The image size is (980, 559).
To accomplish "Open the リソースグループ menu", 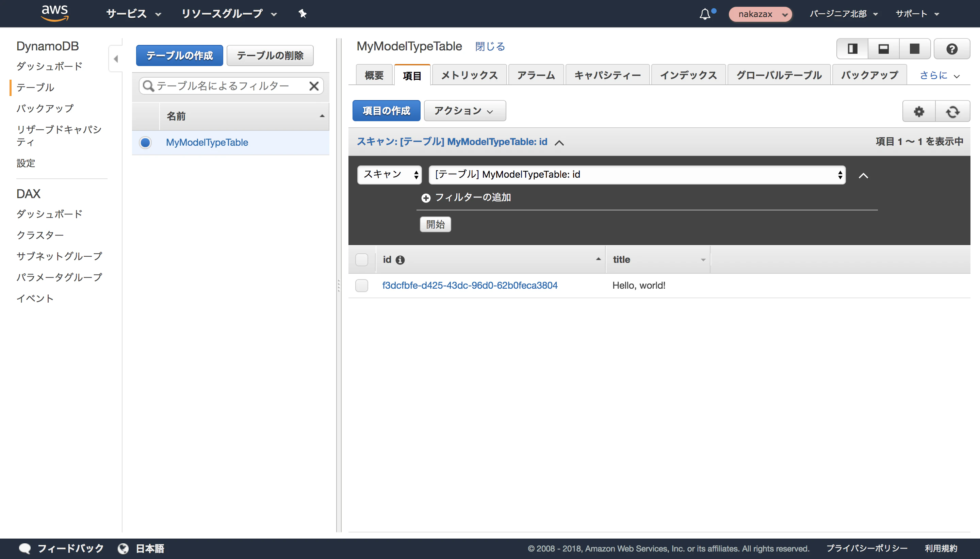I will pos(229,14).
